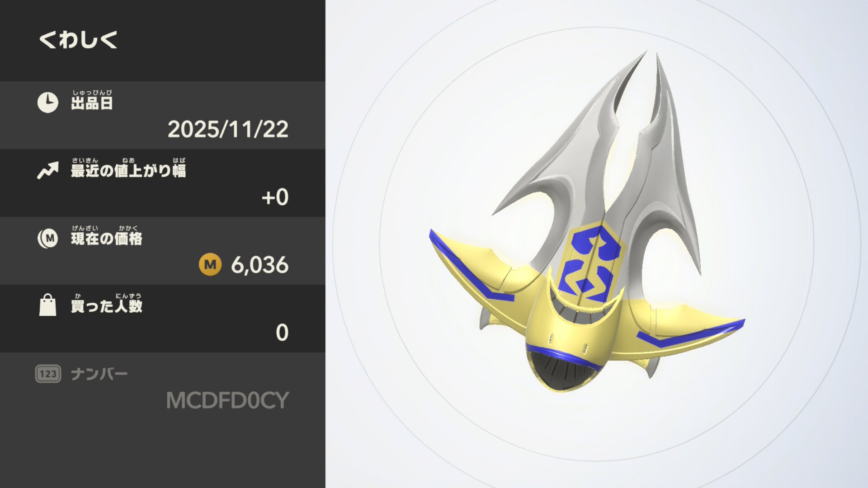Click the price value 6,036
Viewport: 868px width, 488px height.
pyautogui.click(x=260, y=265)
